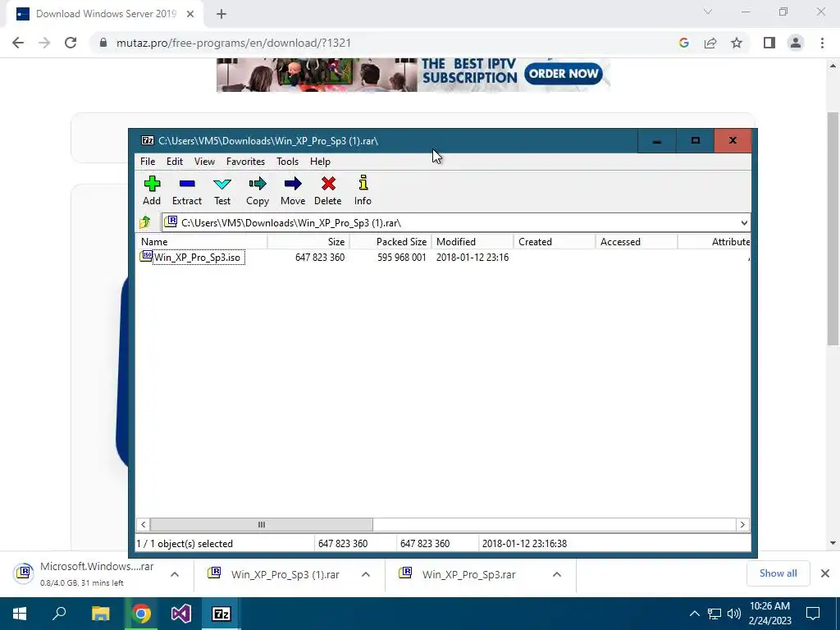
Task: Expand options for Win_XP_Pro_Sp3.rar download
Action: [557, 574]
